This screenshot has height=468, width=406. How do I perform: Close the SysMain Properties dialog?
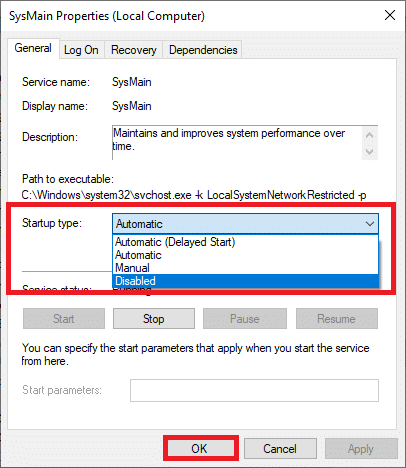[390, 15]
